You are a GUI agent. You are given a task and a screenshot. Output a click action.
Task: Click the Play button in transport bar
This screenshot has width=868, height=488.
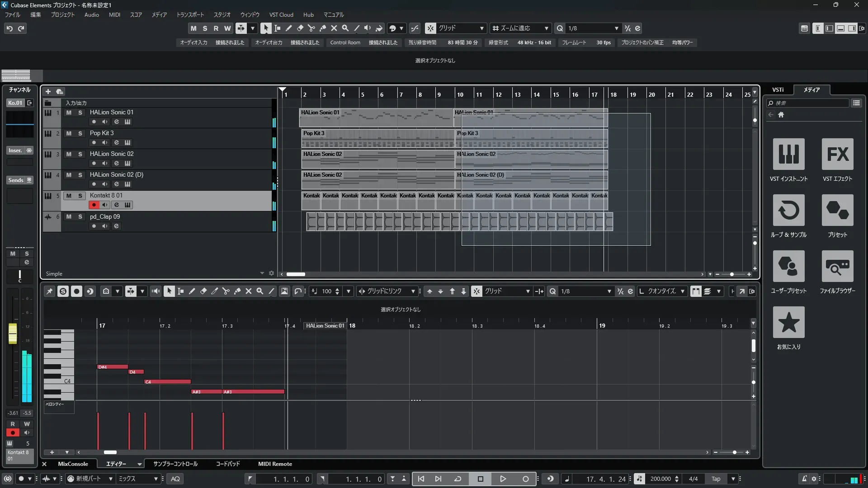click(x=503, y=479)
